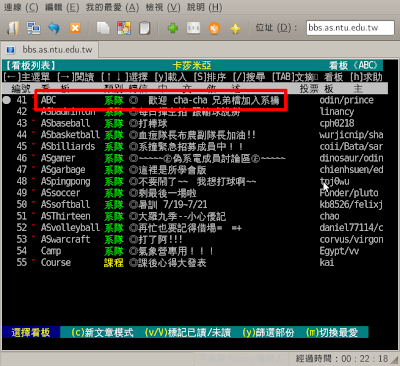Click the [h]求助 shortcut hint
This screenshot has height=366, width=400.
366,77
